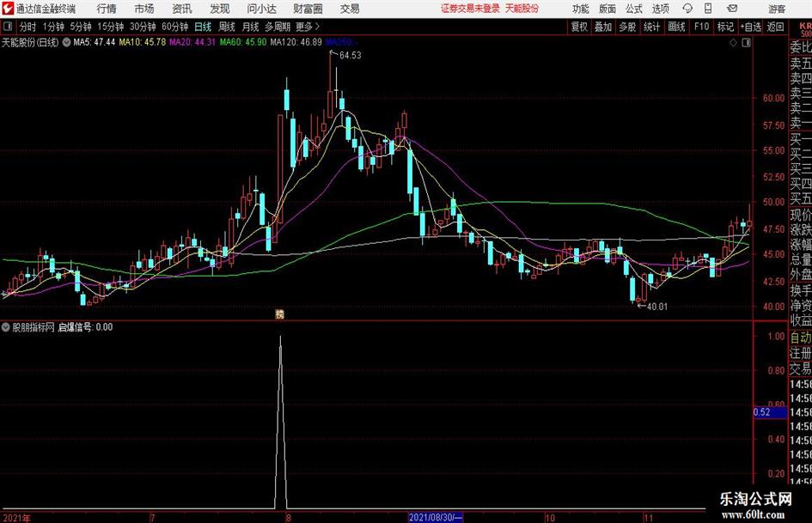Click the 叠加 overlay button

(x=603, y=27)
